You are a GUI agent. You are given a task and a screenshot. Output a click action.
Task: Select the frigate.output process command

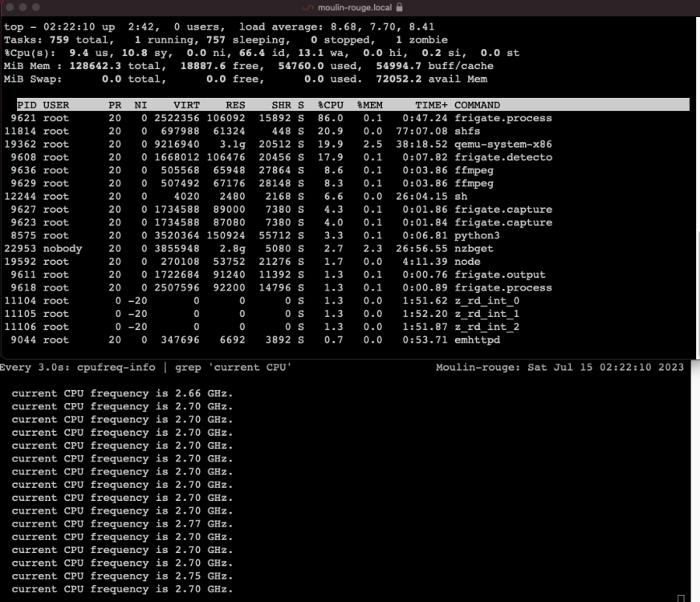coord(500,275)
